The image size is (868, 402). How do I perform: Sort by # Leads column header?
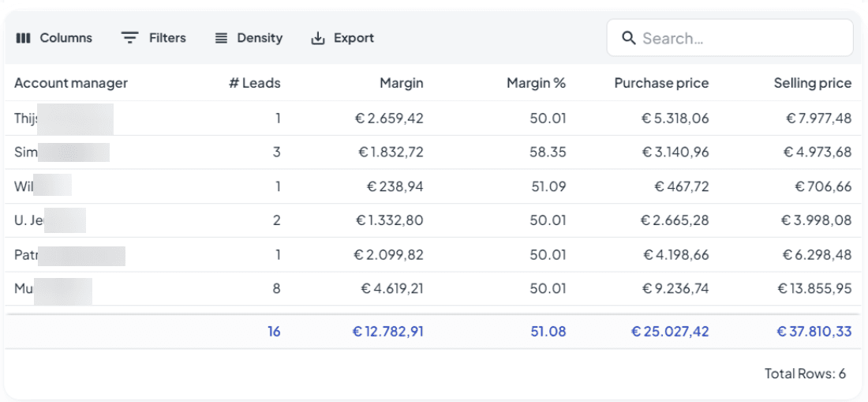tap(254, 83)
